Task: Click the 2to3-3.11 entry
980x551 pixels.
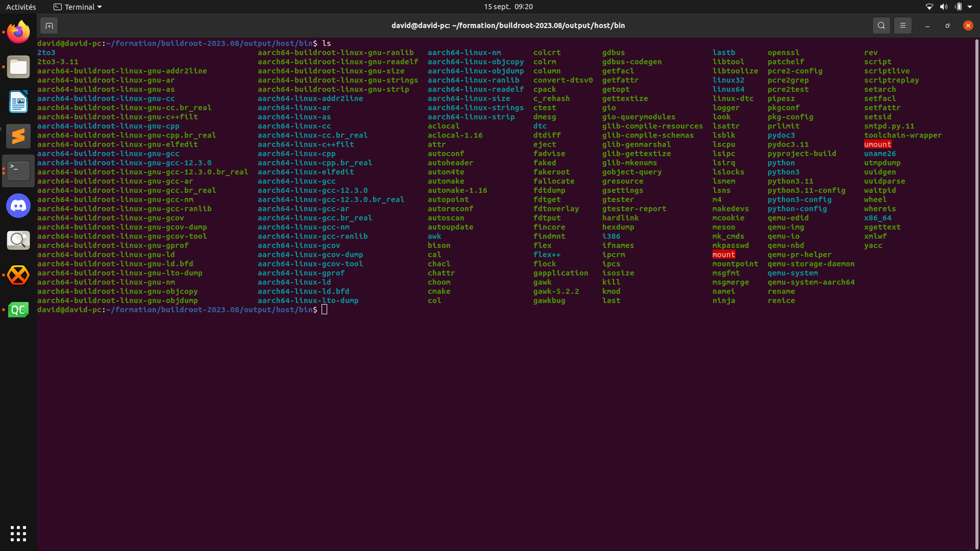Action: point(58,62)
